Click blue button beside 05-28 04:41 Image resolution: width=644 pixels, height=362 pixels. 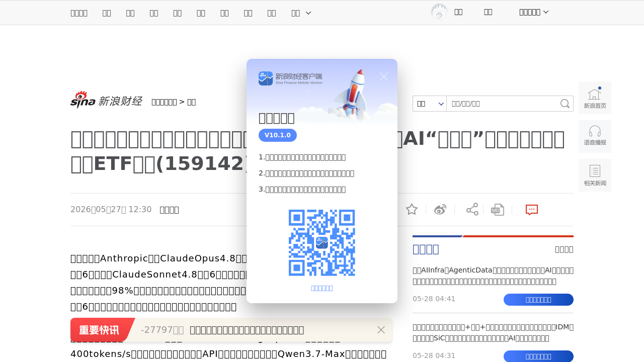click(x=538, y=300)
